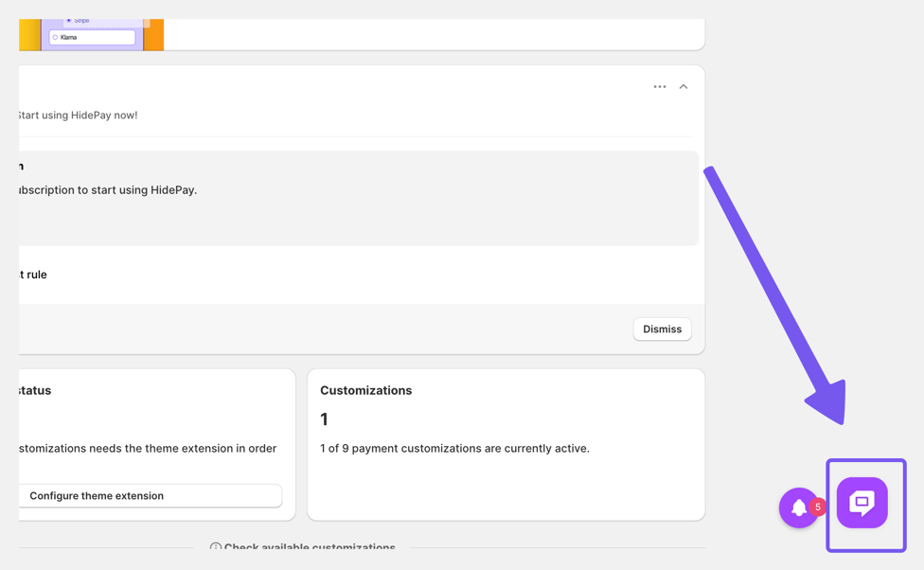Click the info icon beside Check available customizations
924x570 pixels.
[216, 548]
